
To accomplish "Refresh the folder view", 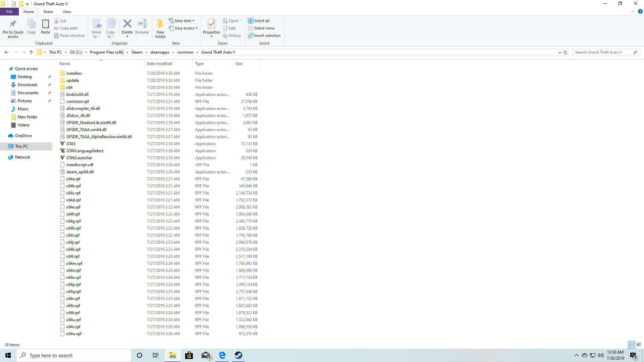I will [566, 52].
